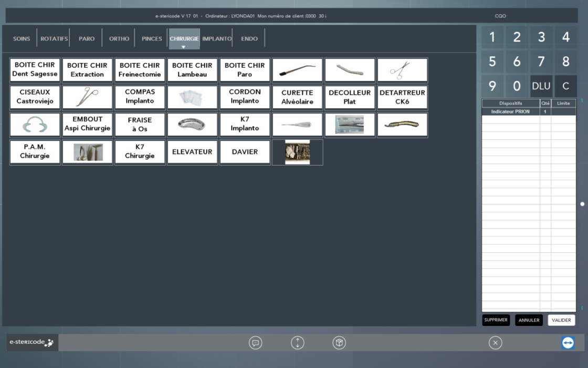588x368 pixels.
Task: Open the IMPLANTO tab
Action: click(217, 38)
